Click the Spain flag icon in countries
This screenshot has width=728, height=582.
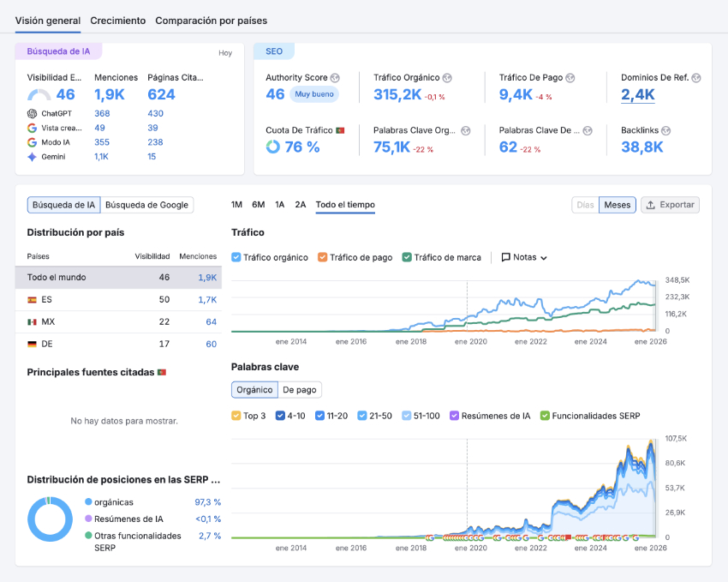[33, 300]
